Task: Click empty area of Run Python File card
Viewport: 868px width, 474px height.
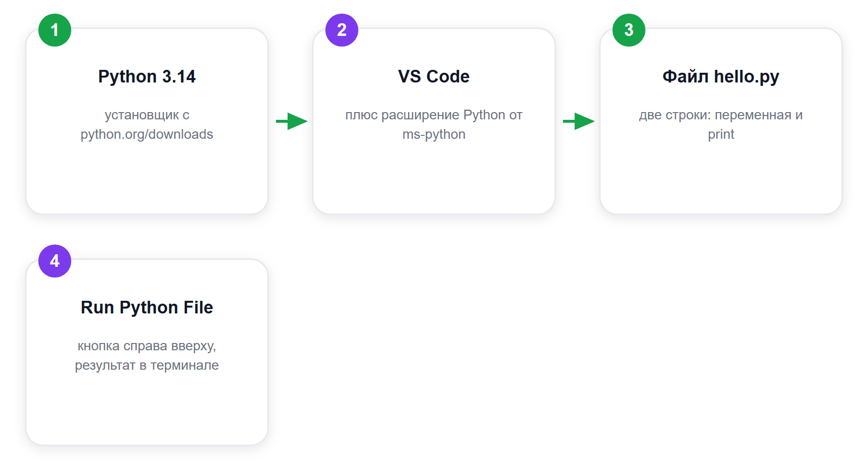Action: click(147, 410)
